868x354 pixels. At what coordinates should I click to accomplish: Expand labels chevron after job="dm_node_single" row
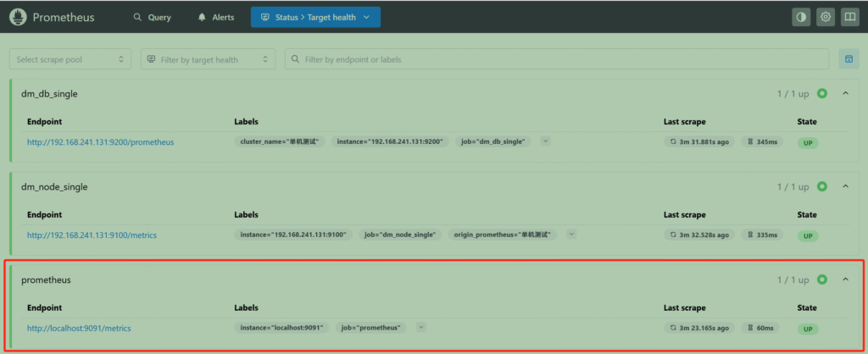[572, 234]
